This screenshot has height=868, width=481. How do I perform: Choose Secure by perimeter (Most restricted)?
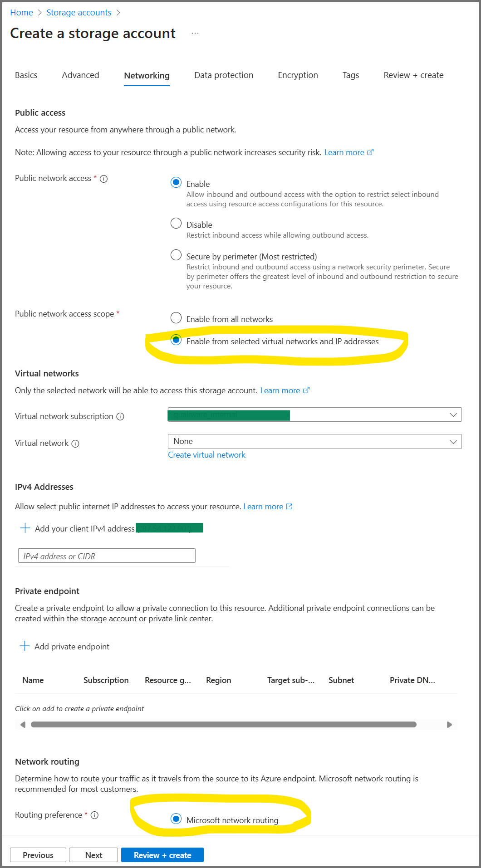(176, 255)
